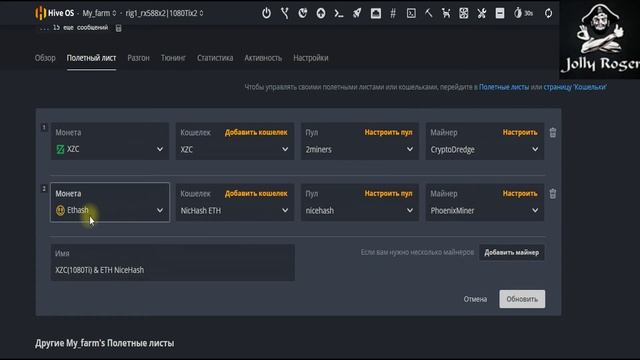Click the logs document icon

coord(500,13)
